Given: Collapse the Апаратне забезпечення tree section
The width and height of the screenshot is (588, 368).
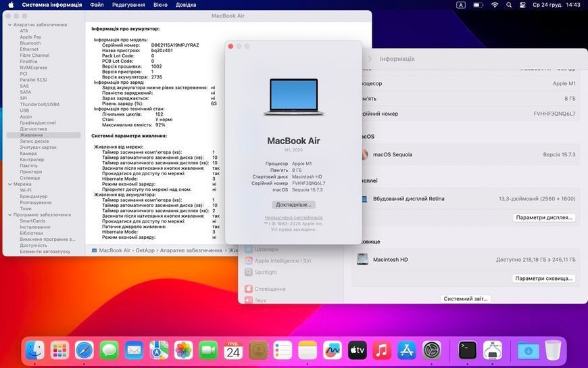Looking at the screenshot, I should pyautogui.click(x=9, y=25).
